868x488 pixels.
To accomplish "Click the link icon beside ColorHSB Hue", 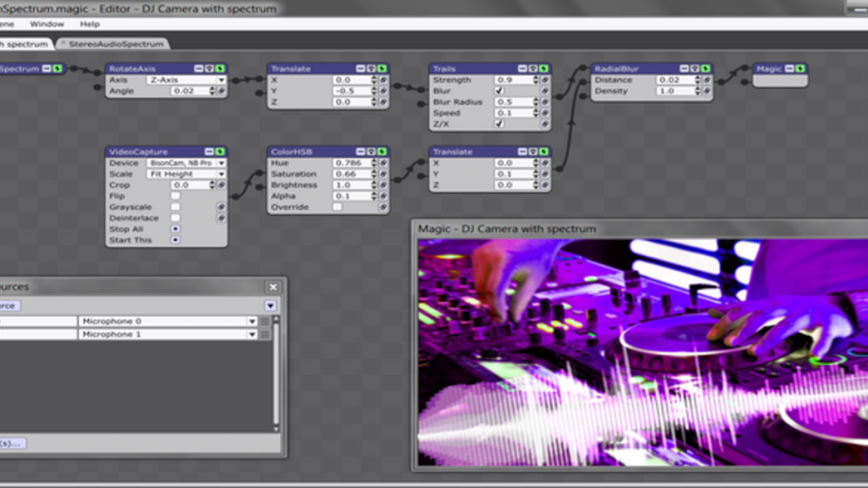I will point(383,163).
